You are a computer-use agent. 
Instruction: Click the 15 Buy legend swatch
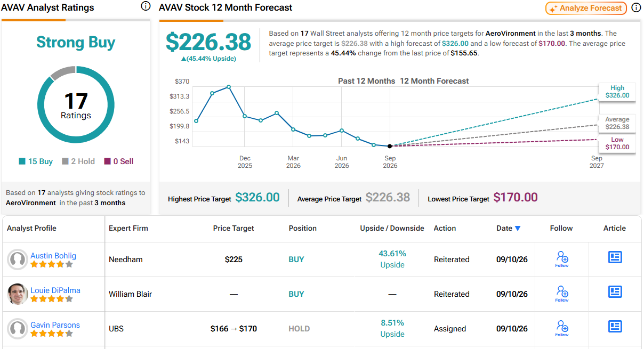click(22, 161)
